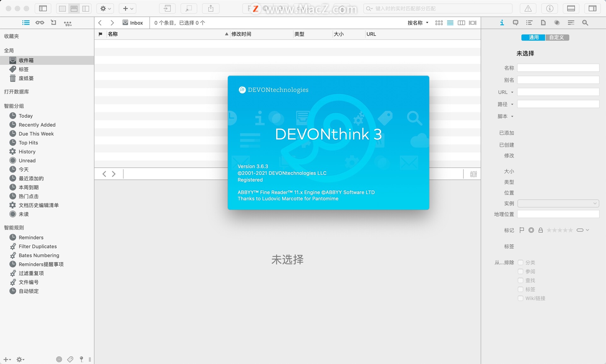
Task: Toggle the flag marker in 标记 row
Action: coord(522,230)
